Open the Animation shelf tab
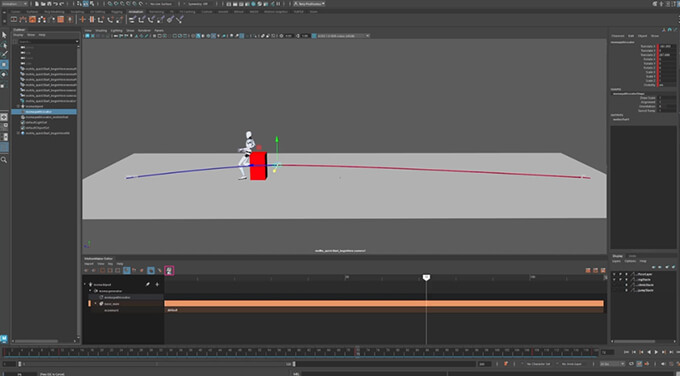Viewport: 680px width, 376px height. [x=136, y=12]
